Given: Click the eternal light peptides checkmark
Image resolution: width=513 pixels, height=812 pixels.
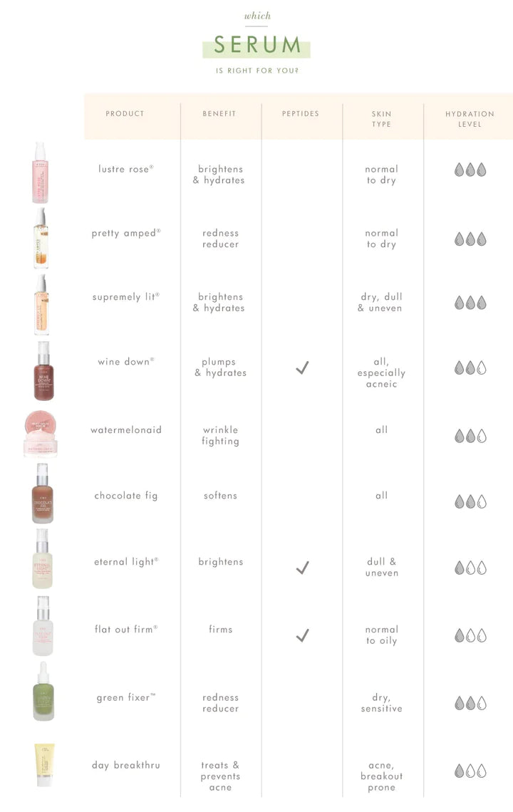Looking at the screenshot, I should point(302,568).
